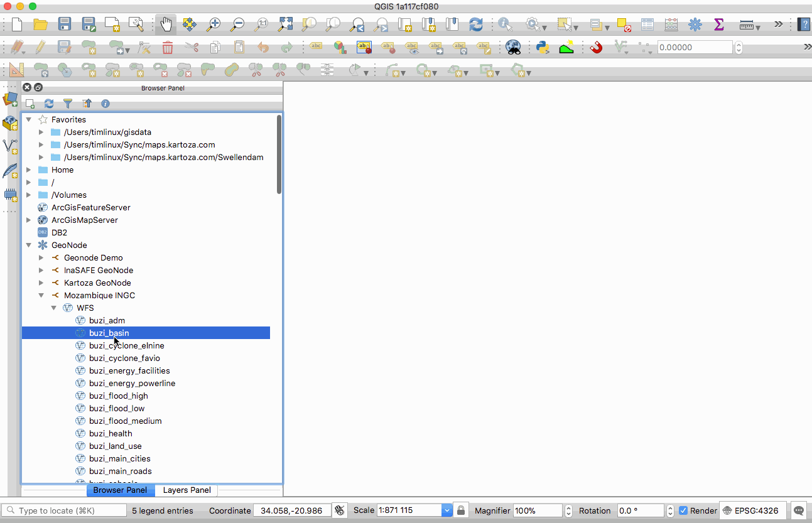Click the Type to locate search field

coord(70,510)
